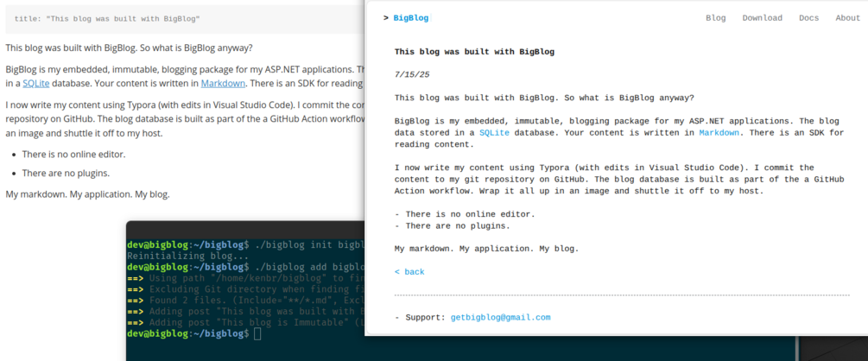The width and height of the screenshot is (868, 361).
Task: Click '- There are no plugins.' in BigBlog post
Action: tap(453, 226)
